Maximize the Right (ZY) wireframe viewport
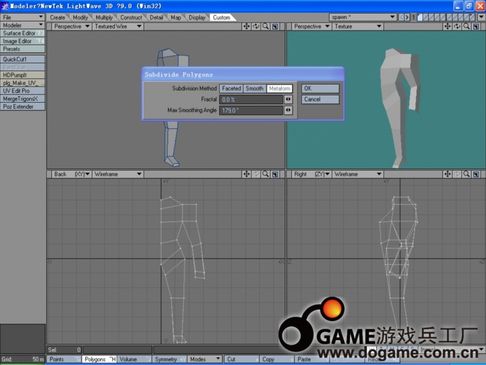The width and height of the screenshot is (486, 365). [x=476, y=174]
